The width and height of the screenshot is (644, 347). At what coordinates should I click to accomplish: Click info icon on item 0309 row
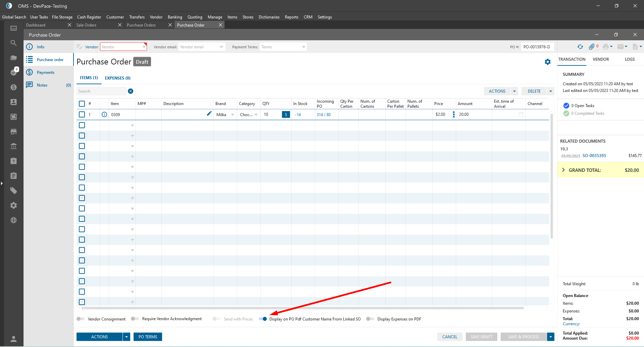[x=104, y=114]
